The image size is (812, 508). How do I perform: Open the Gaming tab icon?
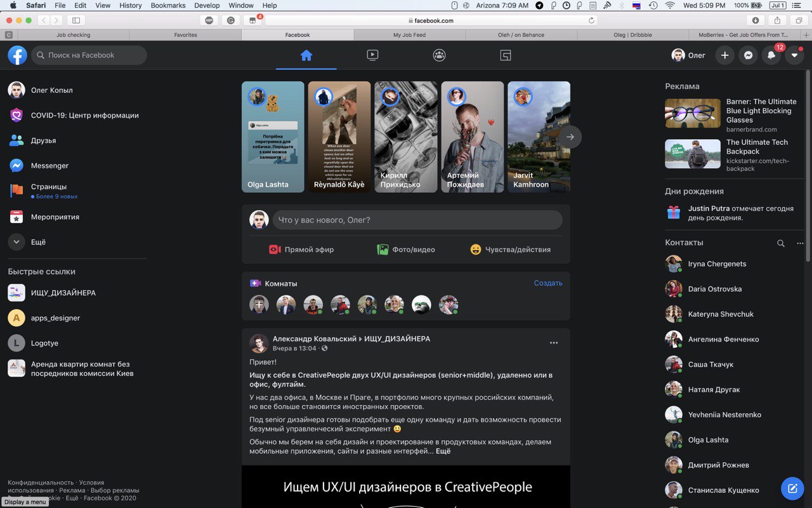tap(506, 55)
